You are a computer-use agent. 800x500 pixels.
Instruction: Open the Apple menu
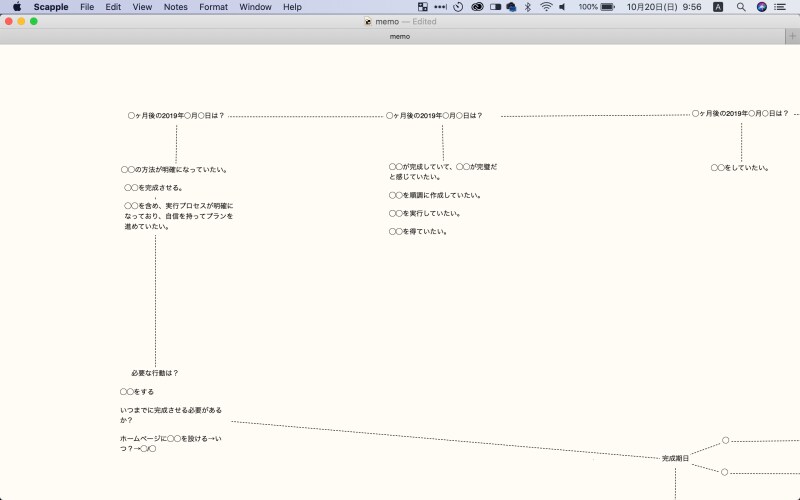click(x=17, y=7)
